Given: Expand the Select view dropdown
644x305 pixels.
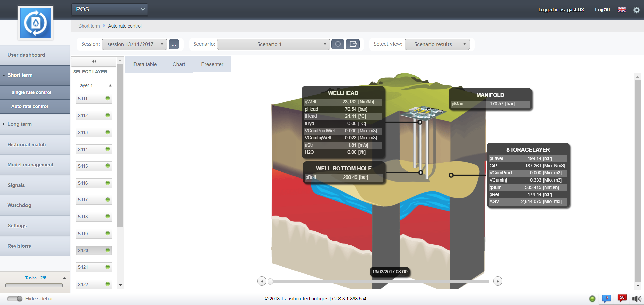Looking at the screenshot, I should [437, 44].
